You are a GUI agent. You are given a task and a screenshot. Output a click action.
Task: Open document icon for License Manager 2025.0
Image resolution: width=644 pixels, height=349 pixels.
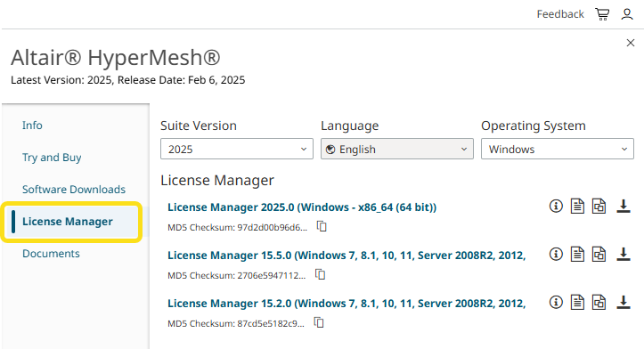pyautogui.click(x=577, y=207)
